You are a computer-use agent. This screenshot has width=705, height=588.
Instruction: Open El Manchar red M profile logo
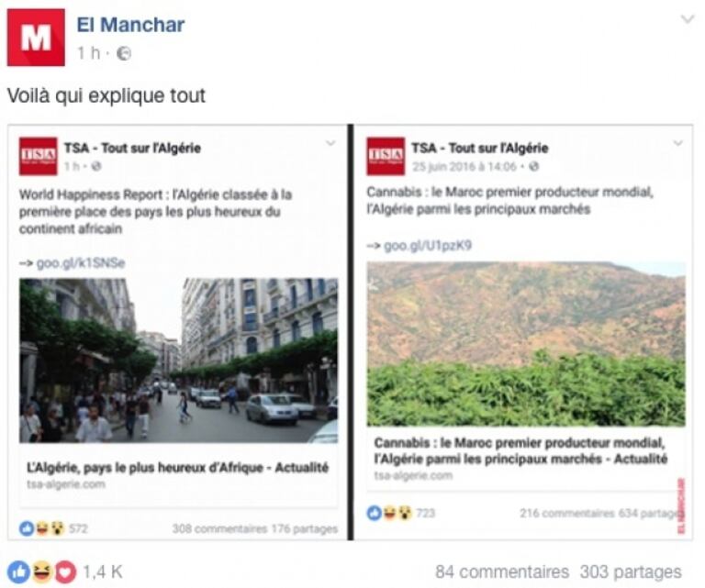pos(36,38)
